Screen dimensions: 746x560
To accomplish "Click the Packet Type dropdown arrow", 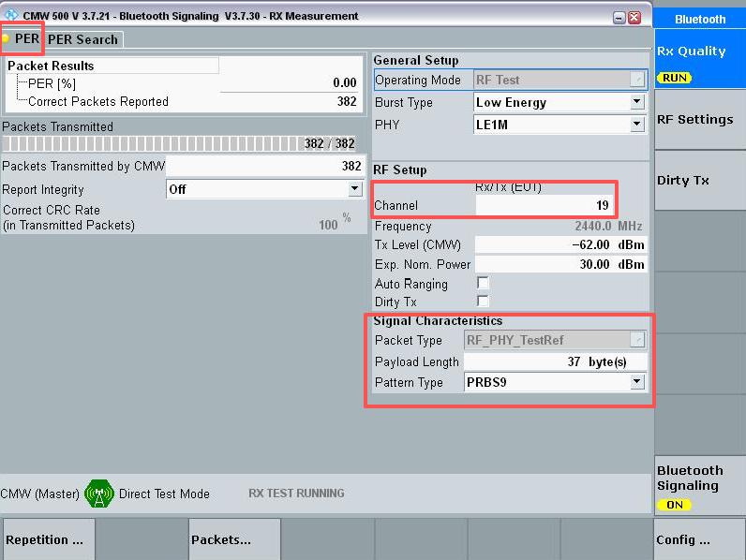I will tap(636, 340).
